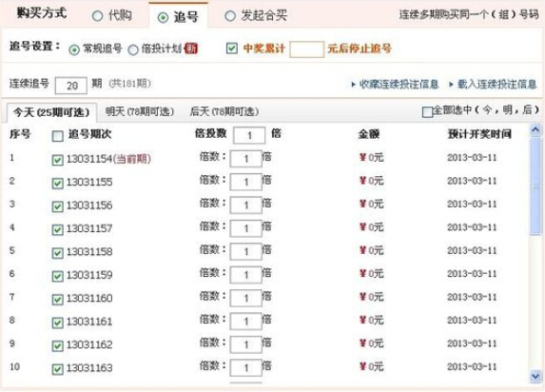Image resolution: width=545 pixels, height=392 pixels.
Task: Click the 收藏连续投注信息 link
Action: click(x=399, y=84)
